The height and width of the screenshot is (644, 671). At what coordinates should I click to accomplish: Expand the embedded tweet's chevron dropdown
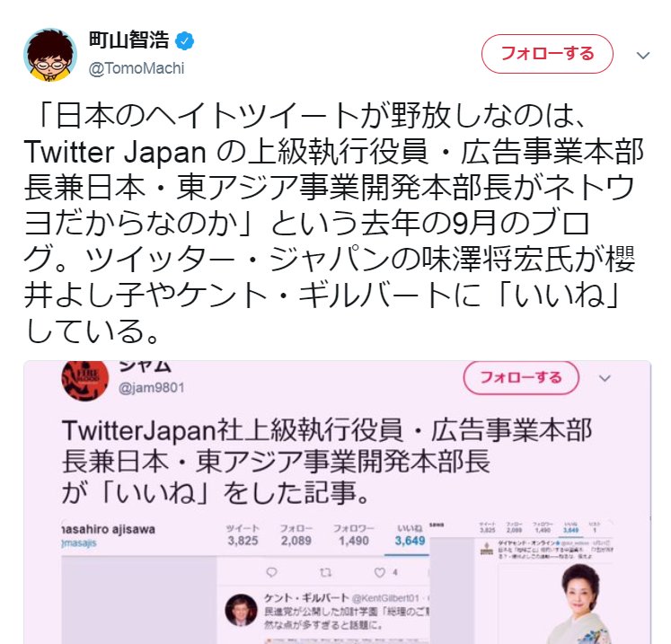(605, 378)
